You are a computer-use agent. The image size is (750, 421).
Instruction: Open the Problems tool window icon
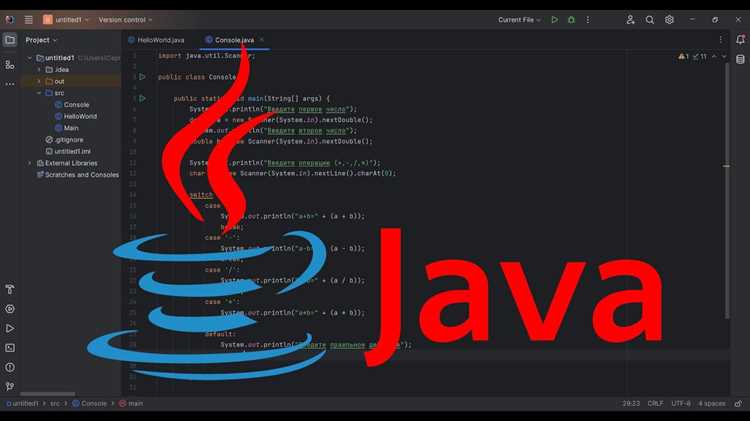click(10, 367)
